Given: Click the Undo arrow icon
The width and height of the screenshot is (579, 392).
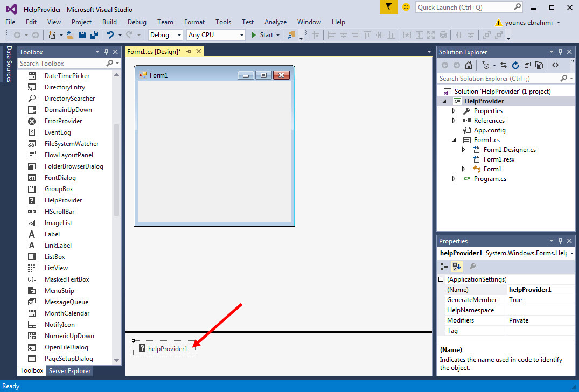Looking at the screenshot, I should pyautogui.click(x=110, y=35).
